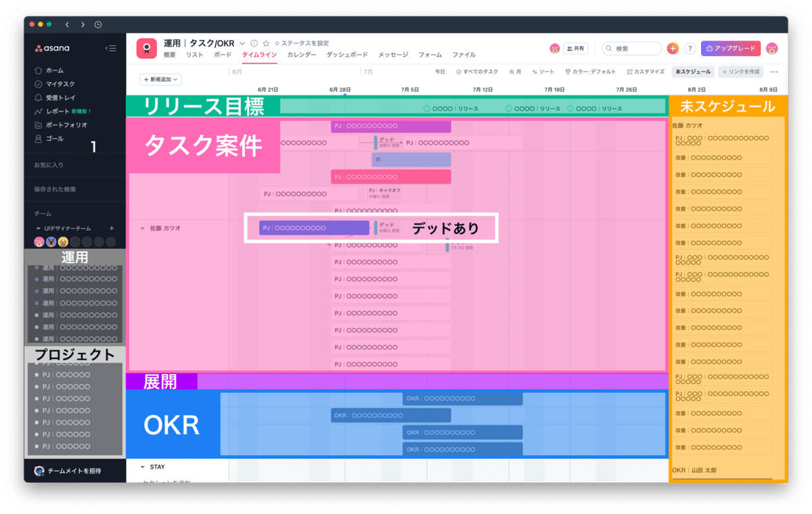Click リンクを作成 button
Screen dimensions: 812x514
point(741,72)
